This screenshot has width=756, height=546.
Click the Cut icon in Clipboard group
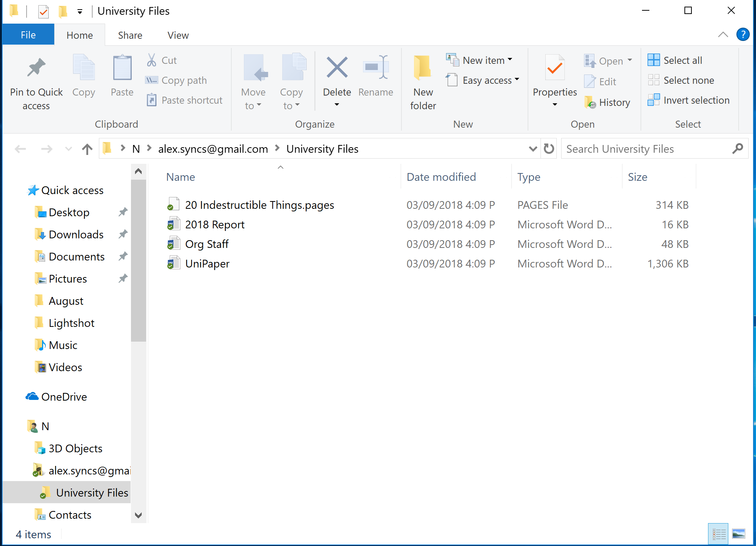coord(151,60)
